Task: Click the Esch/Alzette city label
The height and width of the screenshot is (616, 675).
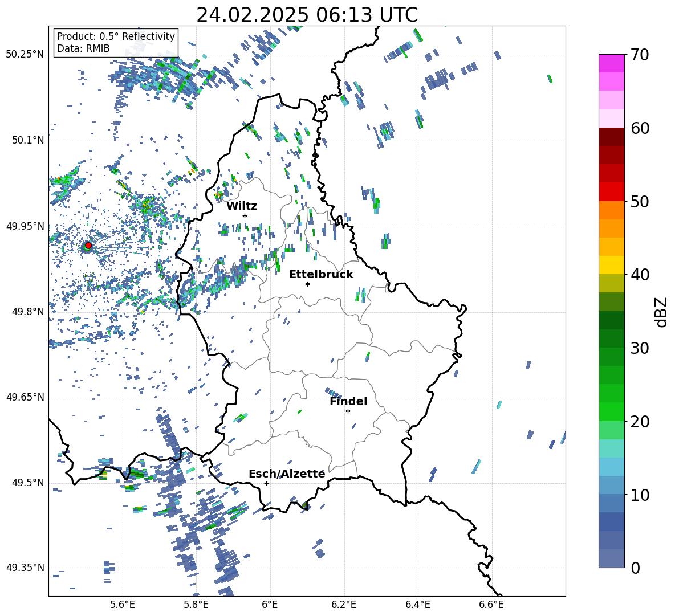Action: point(287,474)
